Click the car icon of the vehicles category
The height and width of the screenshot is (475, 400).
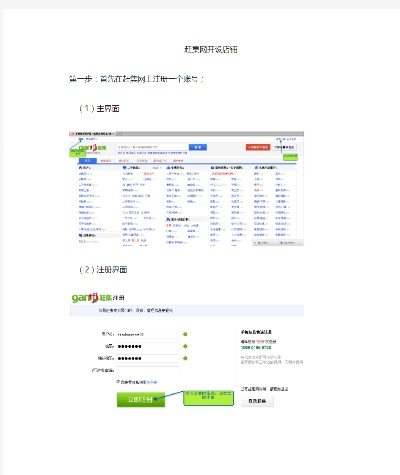pos(168,168)
